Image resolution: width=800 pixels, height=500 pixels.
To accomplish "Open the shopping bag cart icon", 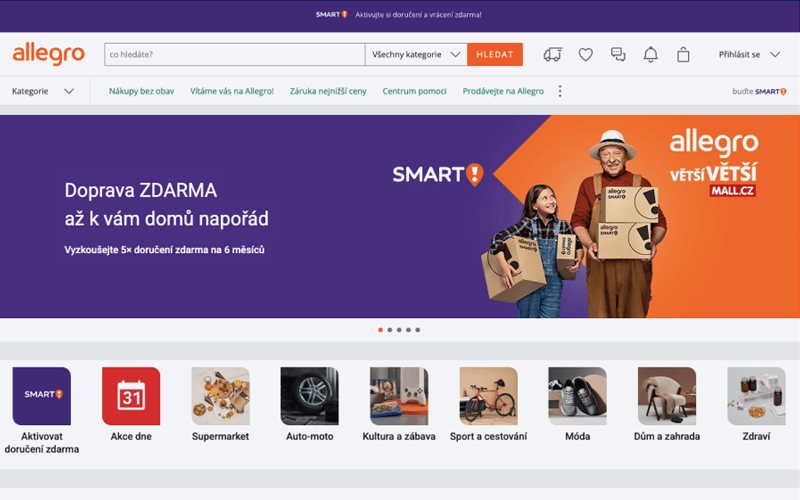I will [683, 55].
